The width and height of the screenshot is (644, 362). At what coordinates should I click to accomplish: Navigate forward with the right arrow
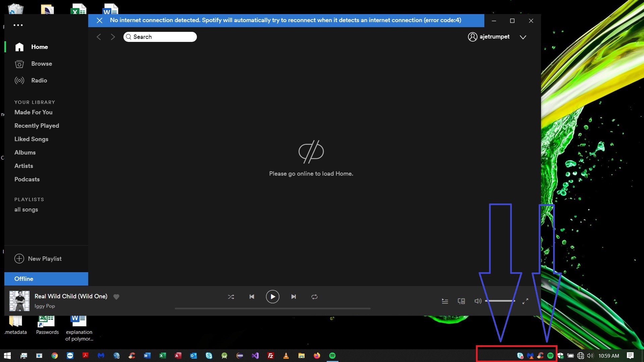coord(113,37)
